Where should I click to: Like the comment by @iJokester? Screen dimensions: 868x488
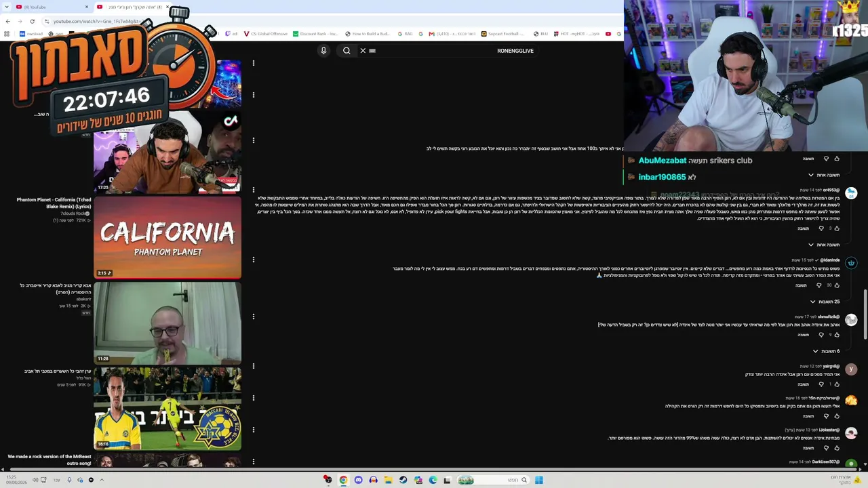pos(837,448)
